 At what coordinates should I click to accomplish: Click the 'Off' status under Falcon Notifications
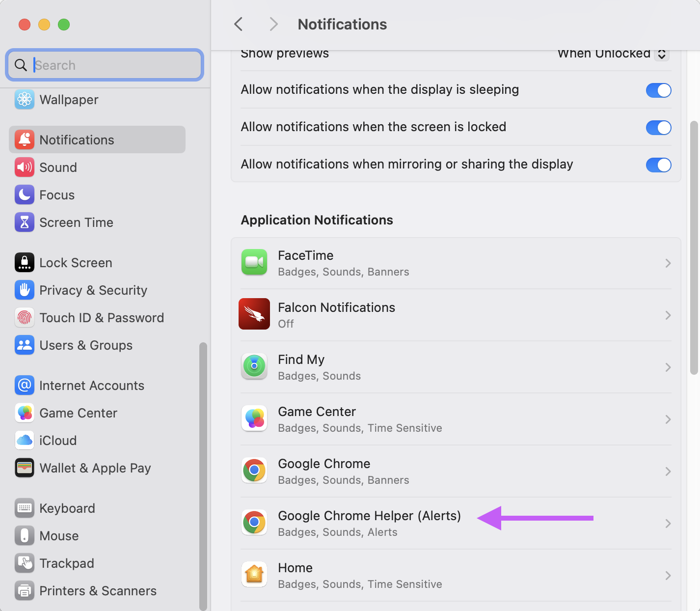point(286,324)
